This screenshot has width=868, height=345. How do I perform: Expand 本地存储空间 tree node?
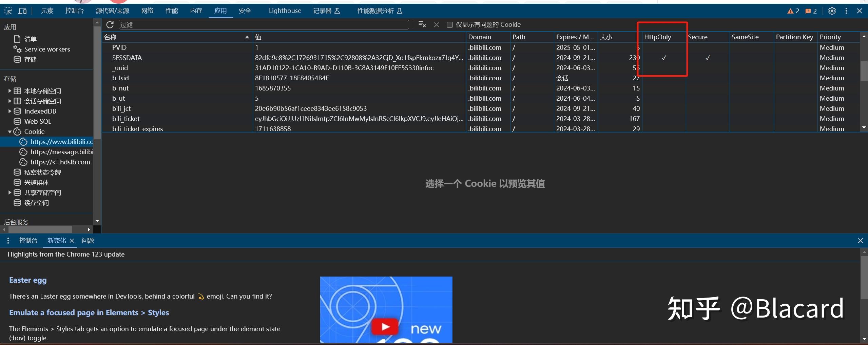(10, 91)
